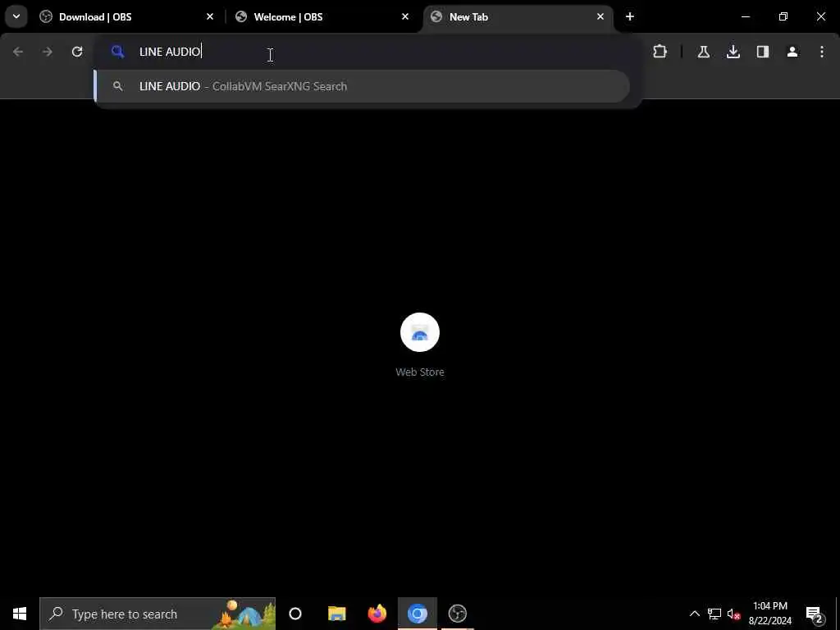Open Cortana circle icon on taskbar
The image size is (840, 630).
tap(295, 614)
